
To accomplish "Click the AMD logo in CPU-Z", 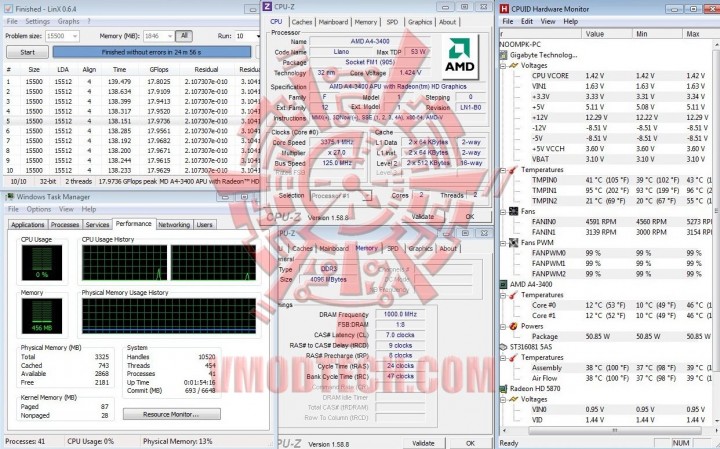I will click(460, 57).
